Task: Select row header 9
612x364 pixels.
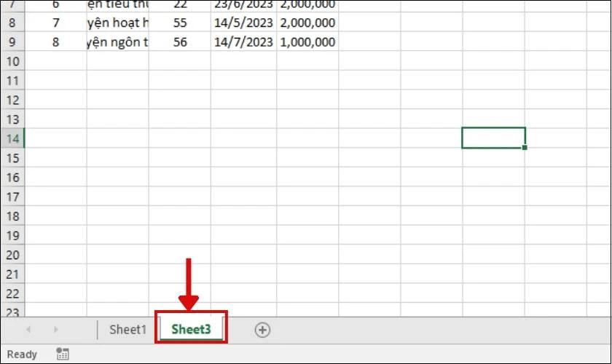Action: click(12, 41)
